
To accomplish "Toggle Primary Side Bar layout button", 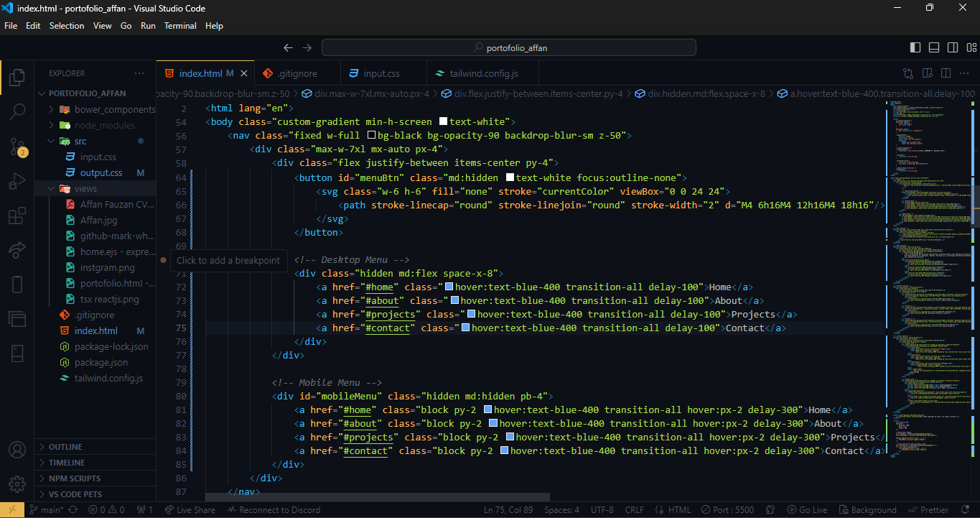I will 915,47.
